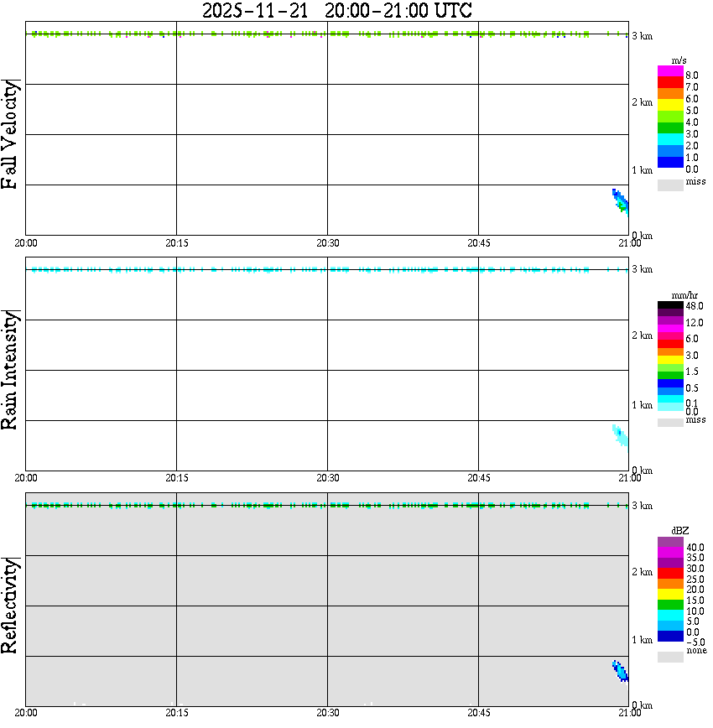The width and height of the screenshot is (713, 728).
Task: Select the purple 12.0 mm/hr rain swatch
Action: [670, 320]
